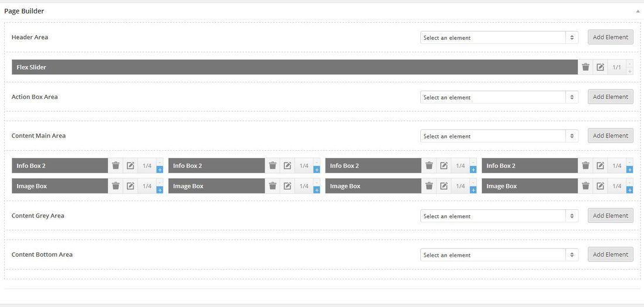Add Element to Action Box Area
This screenshot has height=307, width=644.
click(610, 97)
